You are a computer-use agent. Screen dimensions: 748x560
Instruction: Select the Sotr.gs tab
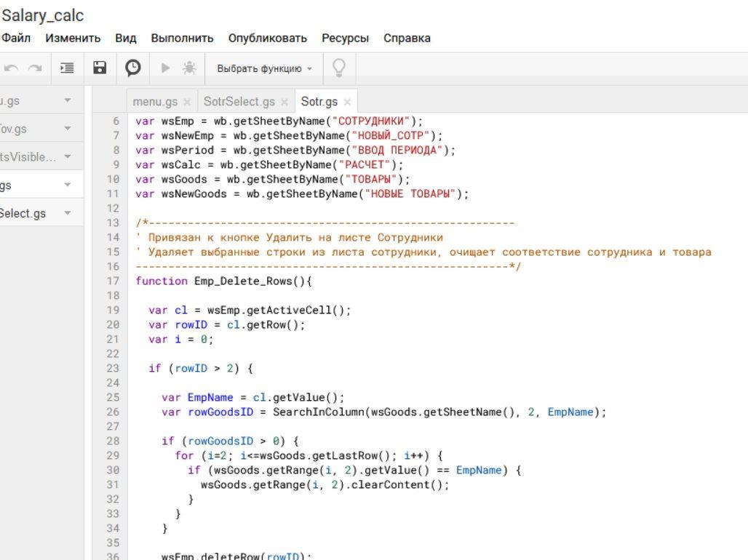click(319, 102)
